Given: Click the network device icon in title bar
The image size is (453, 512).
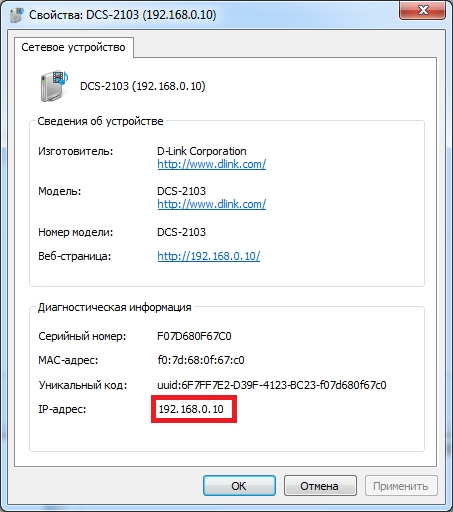Looking at the screenshot, I should (x=17, y=15).
